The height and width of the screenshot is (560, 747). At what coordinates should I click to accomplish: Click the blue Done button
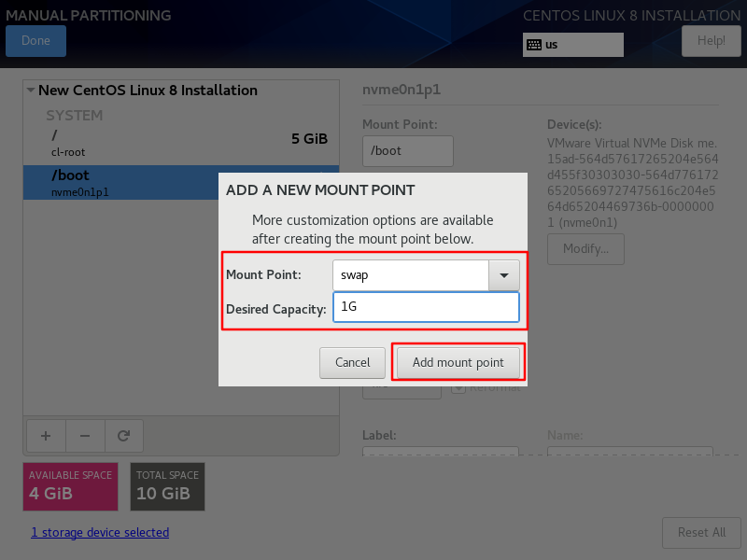35,41
